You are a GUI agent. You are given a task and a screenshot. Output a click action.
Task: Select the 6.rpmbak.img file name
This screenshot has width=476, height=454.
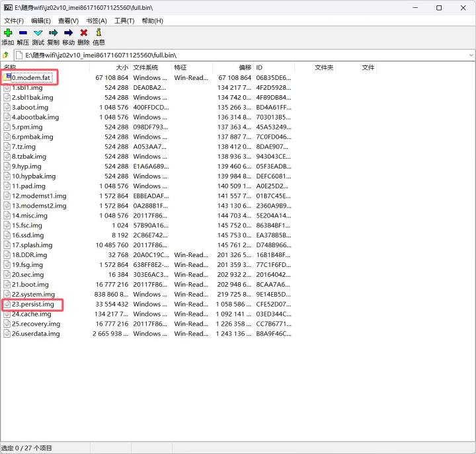pyautogui.click(x=32, y=137)
